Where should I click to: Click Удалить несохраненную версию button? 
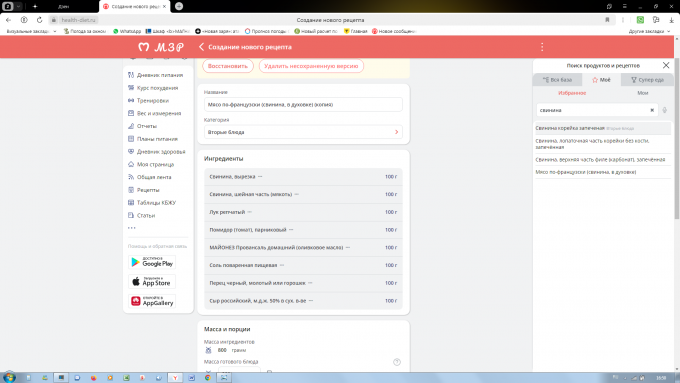(311, 66)
